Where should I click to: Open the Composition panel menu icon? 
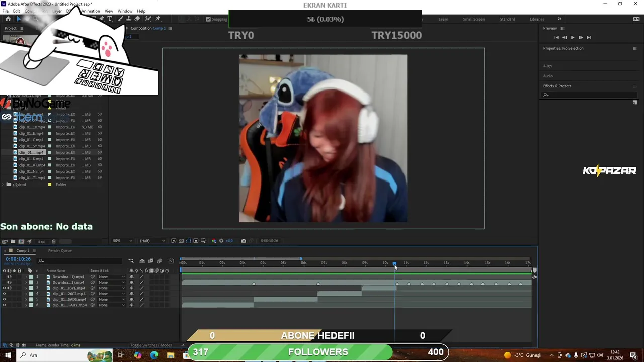170,28
